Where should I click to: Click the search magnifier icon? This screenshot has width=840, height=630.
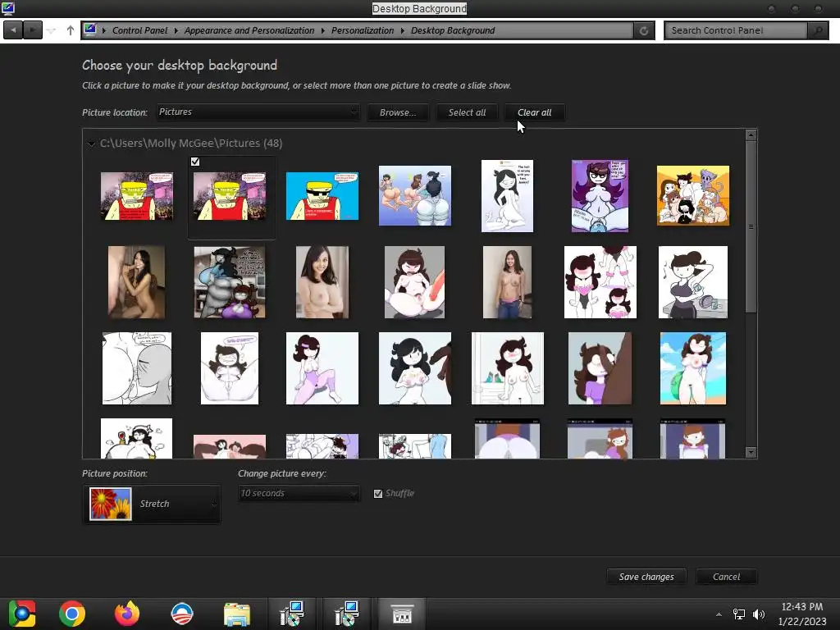pos(818,30)
